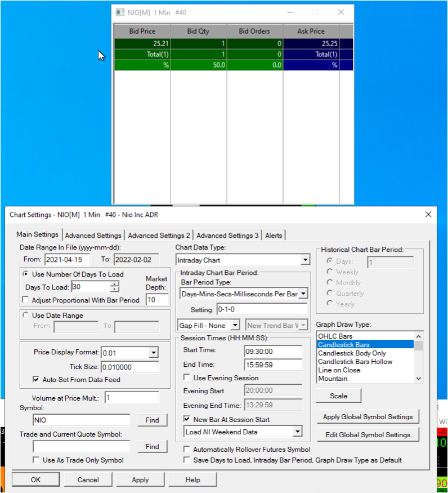Click the session Start Time field
Viewport: 448px width, 493px height.
[x=273, y=351]
